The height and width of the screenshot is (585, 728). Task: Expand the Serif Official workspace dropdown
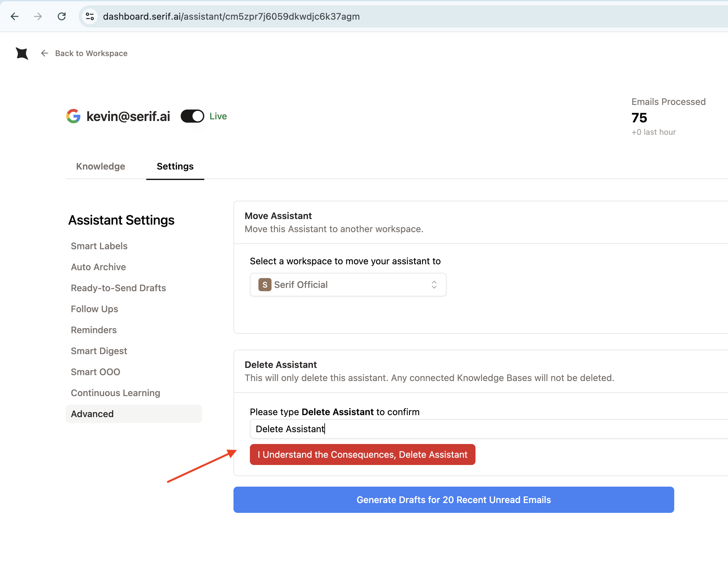[348, 285]
